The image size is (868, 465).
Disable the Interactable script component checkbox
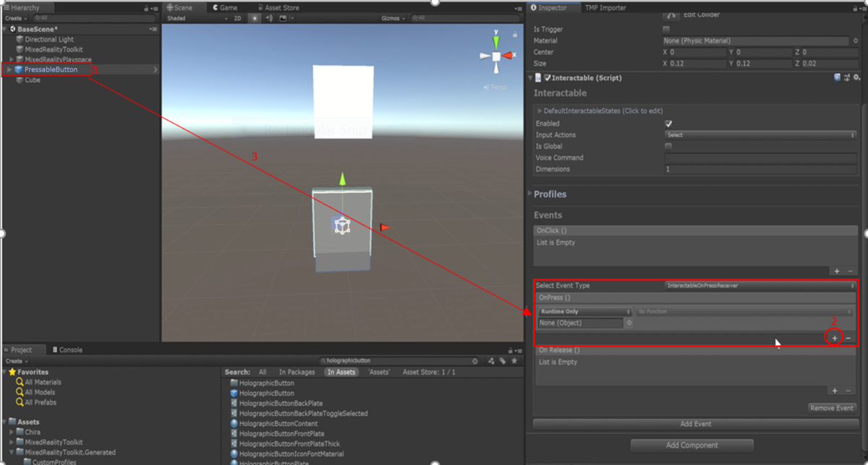(x=548, y=77)
